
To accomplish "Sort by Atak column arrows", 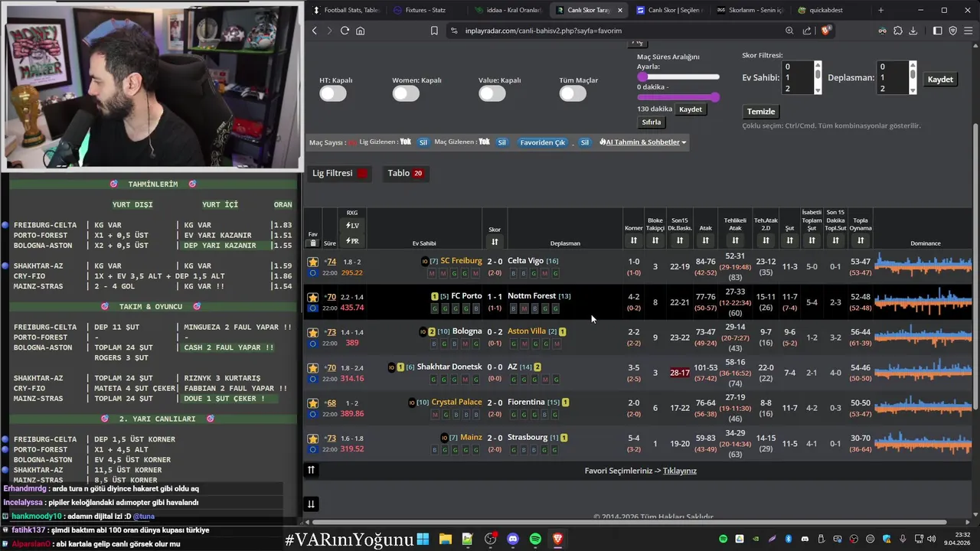I will point(705,240).
